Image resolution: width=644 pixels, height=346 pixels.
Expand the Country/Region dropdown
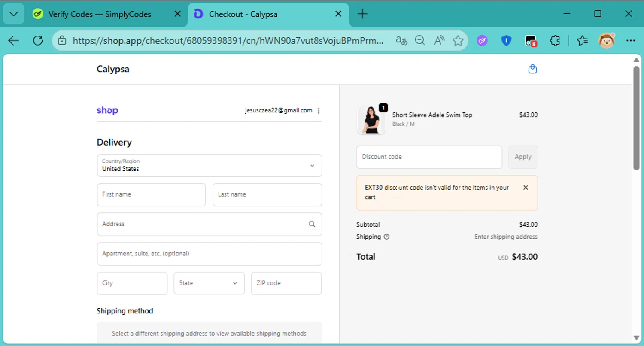[x=210, y=165]
